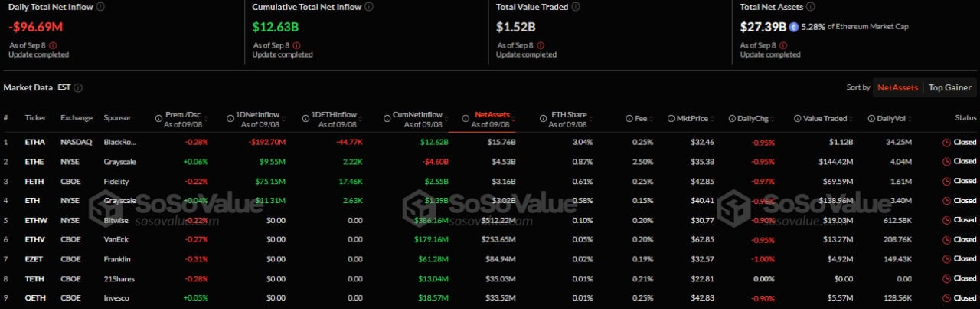Click red alert icon under Daily Total Net Inflow
The height and width of the screenshot is (309, 980).
[53, 45]
